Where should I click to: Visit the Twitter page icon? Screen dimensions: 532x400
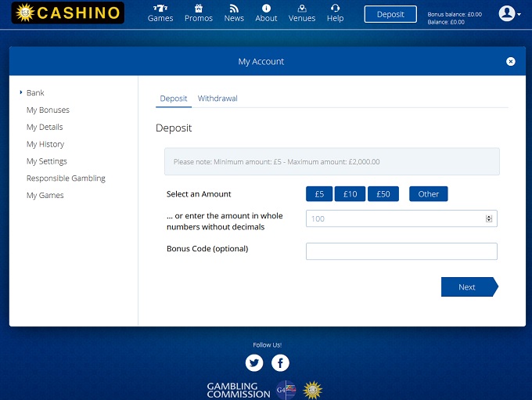254,362
